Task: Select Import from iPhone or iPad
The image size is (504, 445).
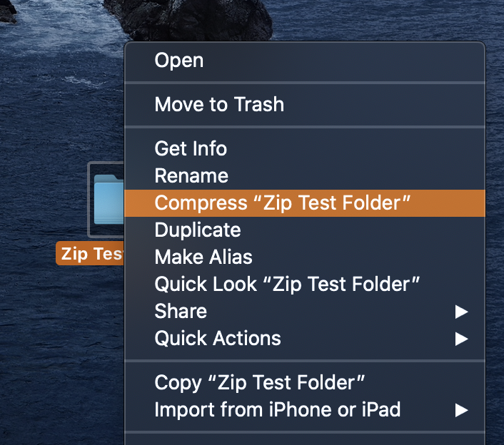Action: pos(278,409)
